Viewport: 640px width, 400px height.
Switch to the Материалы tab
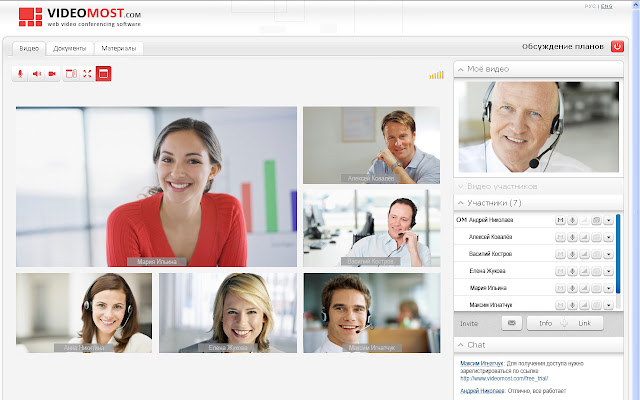(118, 48)
